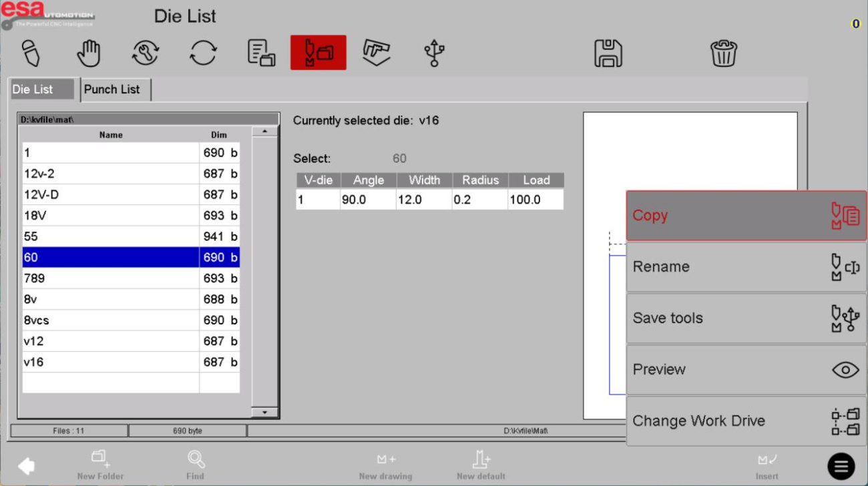Screen dimensions: 868x486
Task: Click Save tools menu entry
Action: coord(746,318)
